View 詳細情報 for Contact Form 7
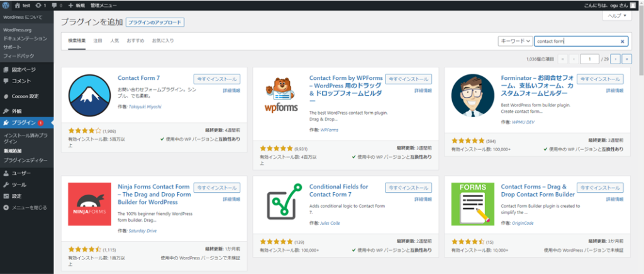The width and height of the screenshot is (644, 274). (x=231, y=90)
